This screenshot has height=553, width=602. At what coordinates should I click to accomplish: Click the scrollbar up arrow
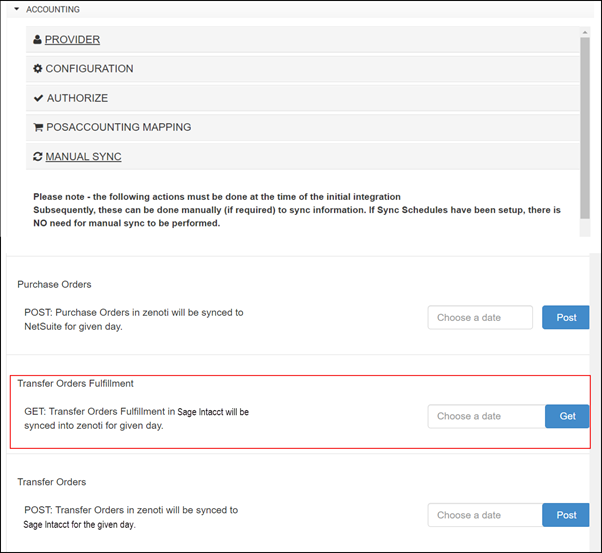(x=585, y=33)
